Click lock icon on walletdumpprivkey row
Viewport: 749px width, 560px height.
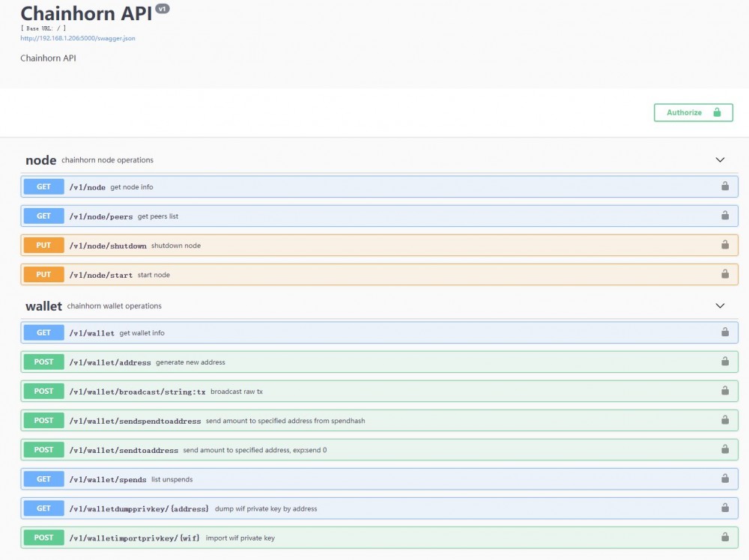coord(725,508)
